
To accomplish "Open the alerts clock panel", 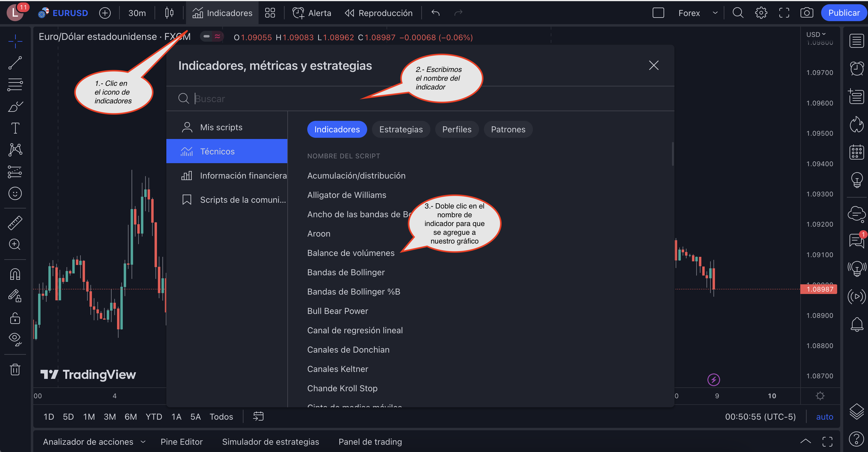I will pos(856,69).
